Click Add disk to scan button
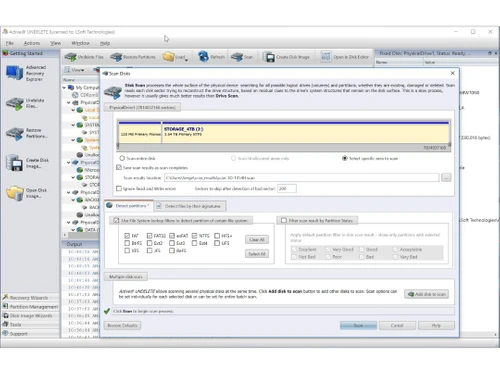Viewport: 500px width, 375px height. coord(427,294)
